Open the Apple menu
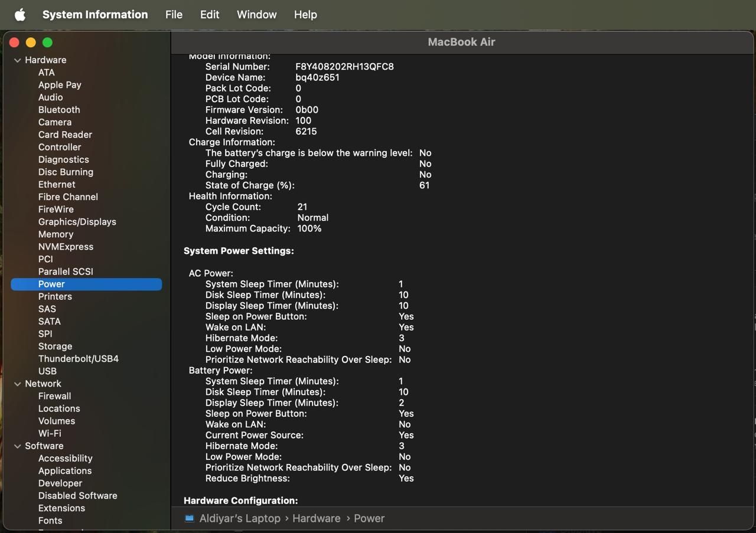Image resolution: width=756 pixels, height=533 pixels. pyautogui.click(x=20, y=15)
